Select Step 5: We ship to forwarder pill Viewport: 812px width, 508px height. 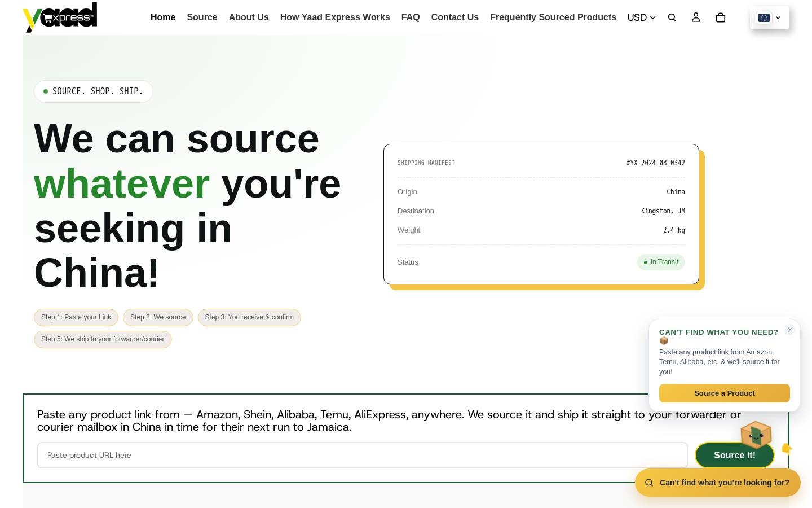point(103,339)
